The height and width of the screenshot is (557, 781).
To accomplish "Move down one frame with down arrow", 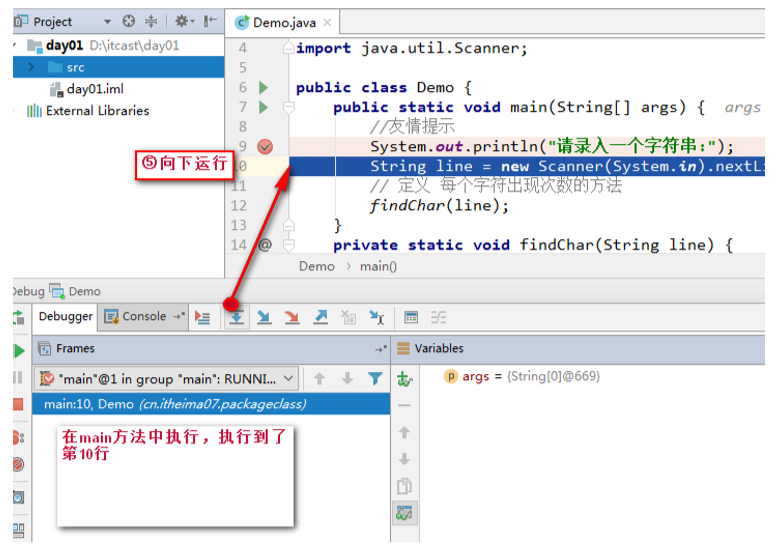I will (347, 379).
